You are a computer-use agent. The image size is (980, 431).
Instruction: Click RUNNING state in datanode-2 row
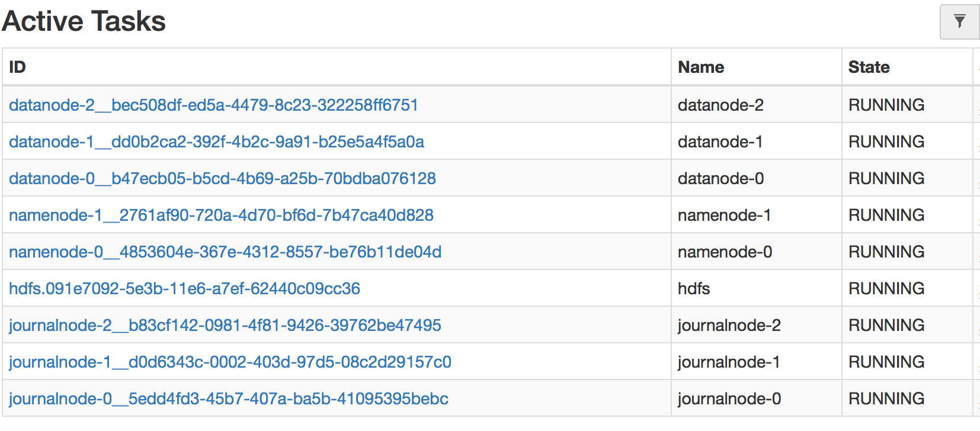886,105
